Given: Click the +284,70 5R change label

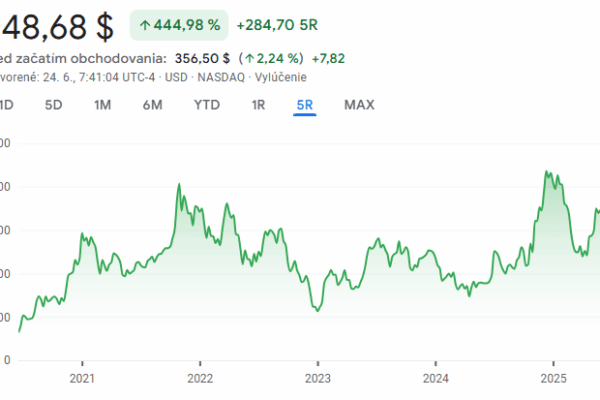Looking at the screenshot, I should 277,25.
